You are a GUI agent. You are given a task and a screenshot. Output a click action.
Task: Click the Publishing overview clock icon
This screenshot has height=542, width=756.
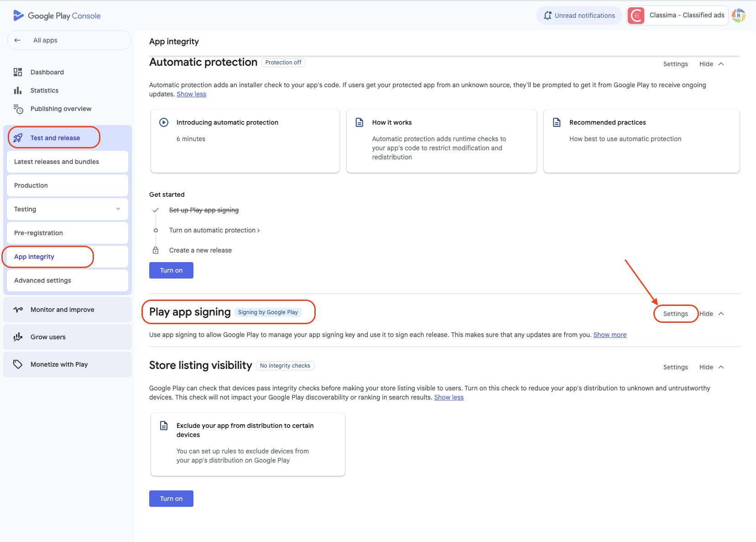18,109
